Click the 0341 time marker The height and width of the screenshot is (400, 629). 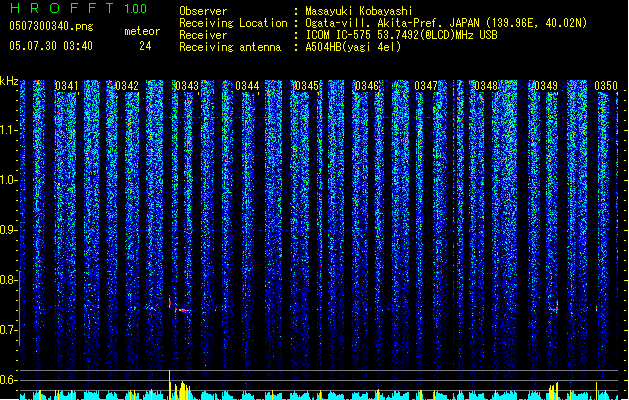(67, 86)
